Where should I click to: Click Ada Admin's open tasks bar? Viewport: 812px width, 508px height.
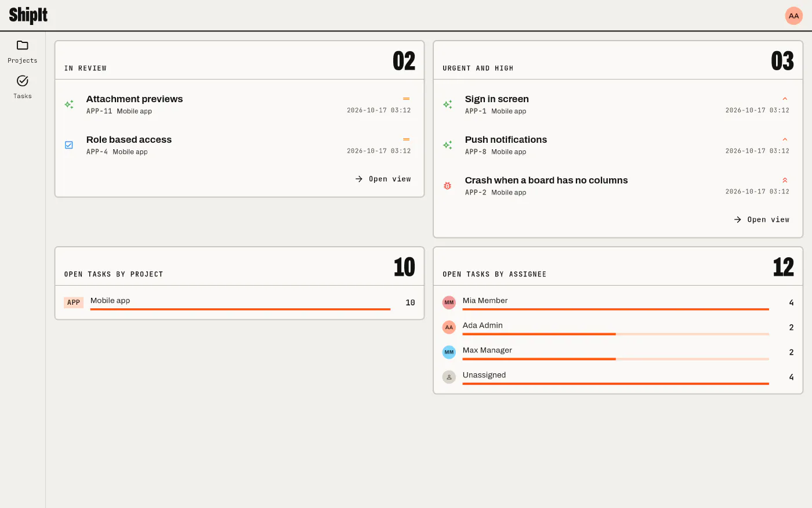(615, 334)
